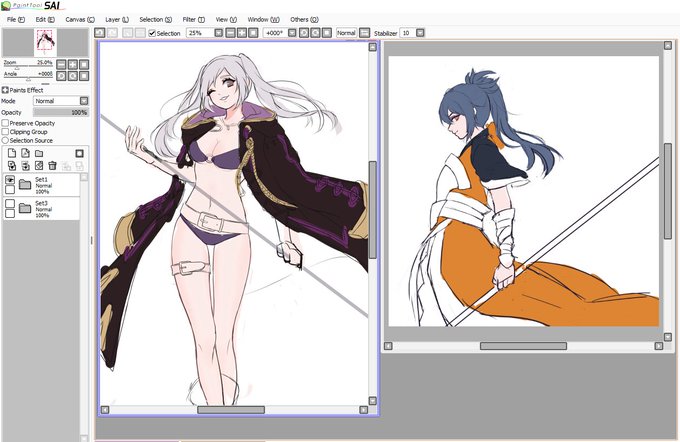Toggle the Selection checkbox in toolbar
Screen dimensions: 680x442
[152, 33]
